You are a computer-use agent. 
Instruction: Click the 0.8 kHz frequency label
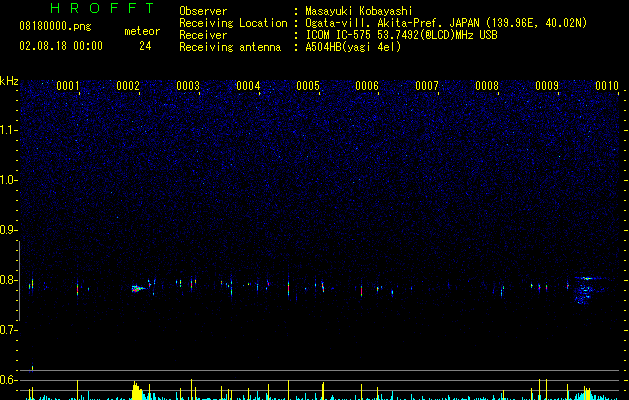tap(8, 280)
